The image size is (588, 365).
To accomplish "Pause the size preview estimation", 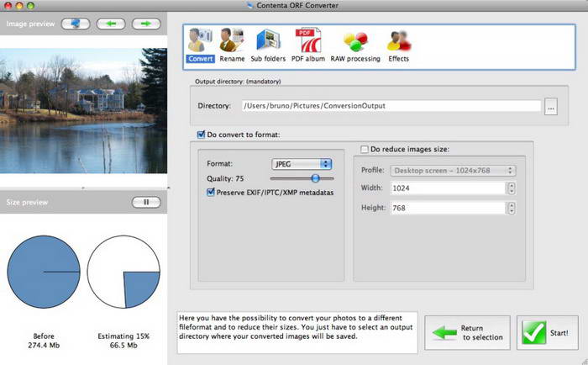I will (x=146, y=202).
